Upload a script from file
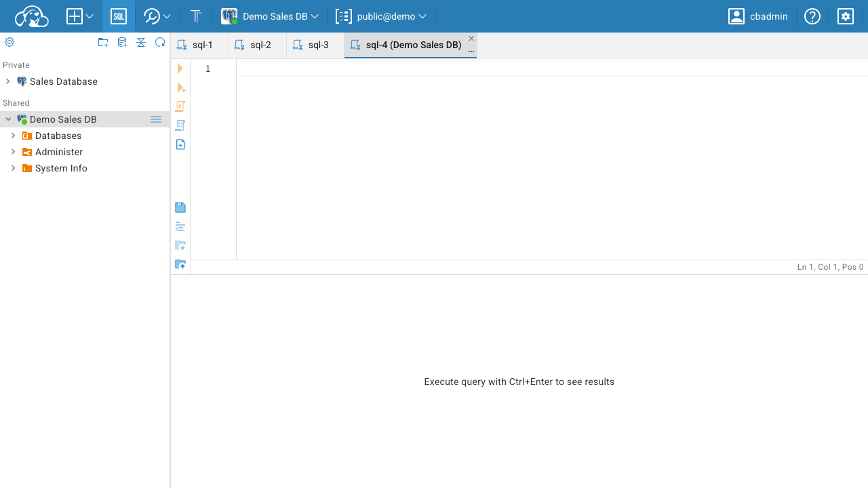Image resolution: width=868 pixels, height=488 pixels. click(x=180, y=264)
